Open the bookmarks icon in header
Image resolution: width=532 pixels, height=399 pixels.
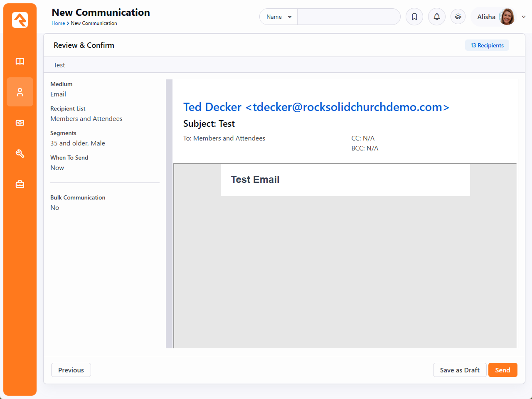(414, 17)
